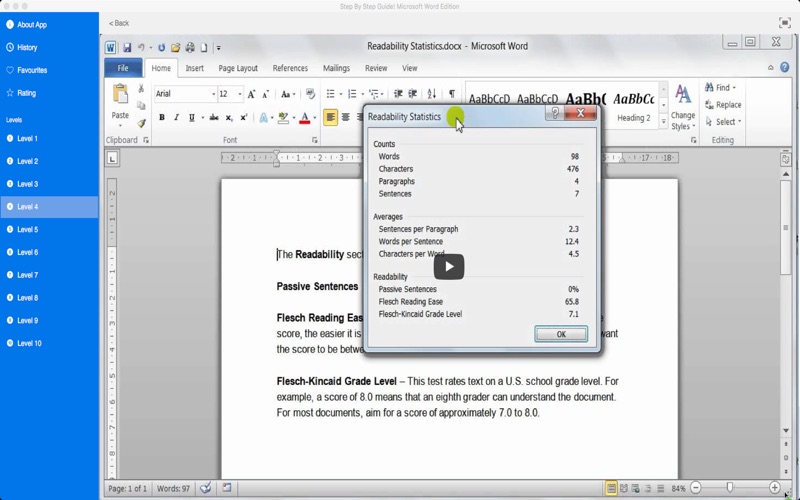This screenshot has width=800, height=500.
Task: Toggle Underline formatting
Action: tap(191, 117)
